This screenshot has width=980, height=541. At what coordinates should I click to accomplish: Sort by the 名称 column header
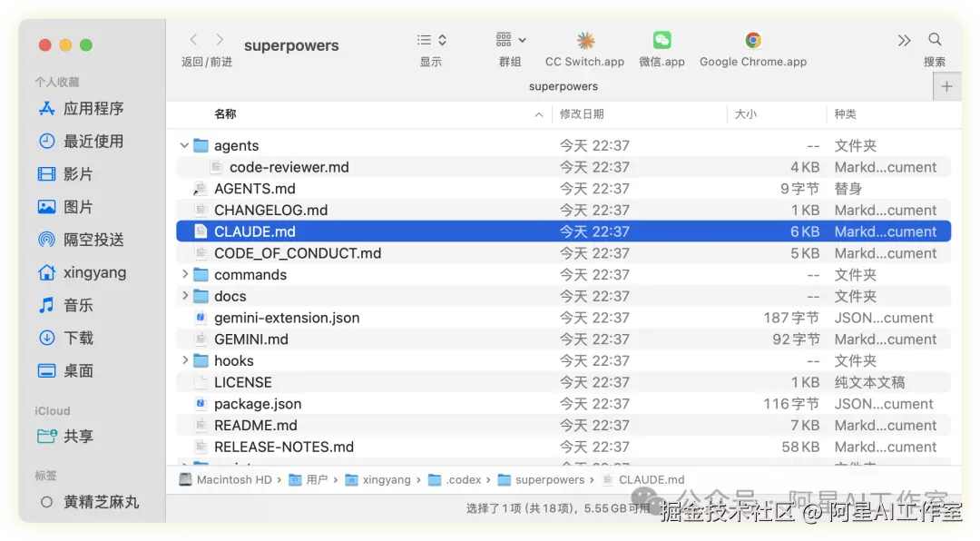225,113
